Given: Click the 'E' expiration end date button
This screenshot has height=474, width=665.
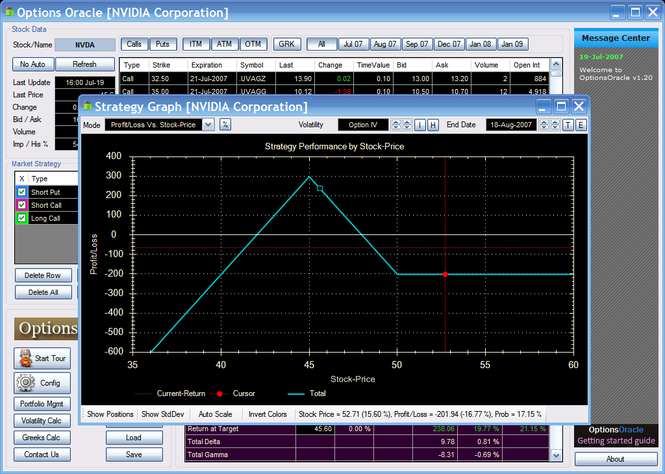Looking at the screenshot, I should pos(581,125).
